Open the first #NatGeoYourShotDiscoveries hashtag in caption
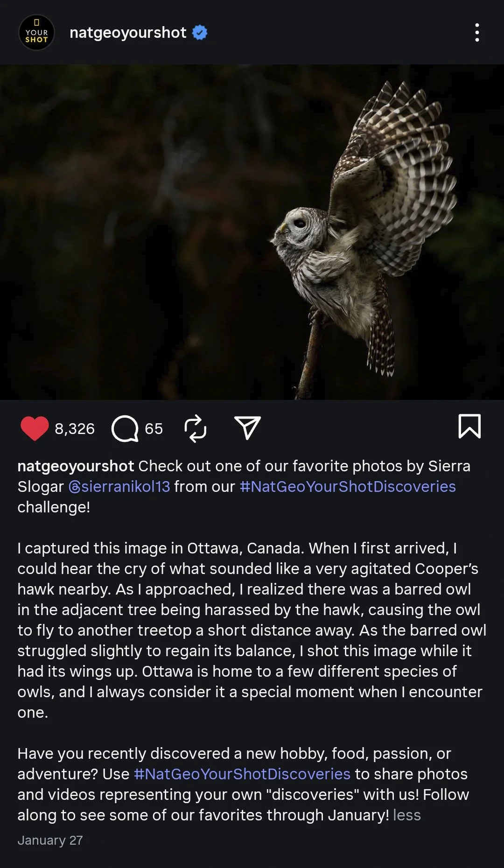The width and height of the screenshot is (504, 868). coord(348,486)
